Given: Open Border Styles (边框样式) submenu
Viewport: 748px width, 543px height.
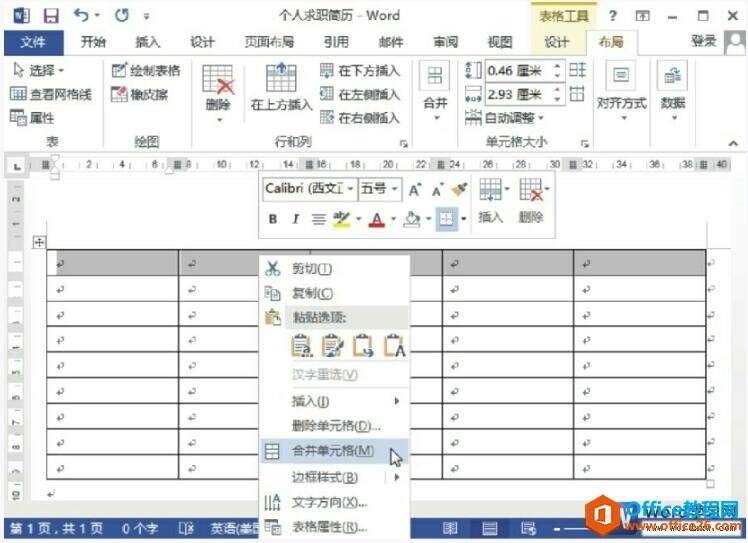Looking at the screenshot, I should [335, 477].
